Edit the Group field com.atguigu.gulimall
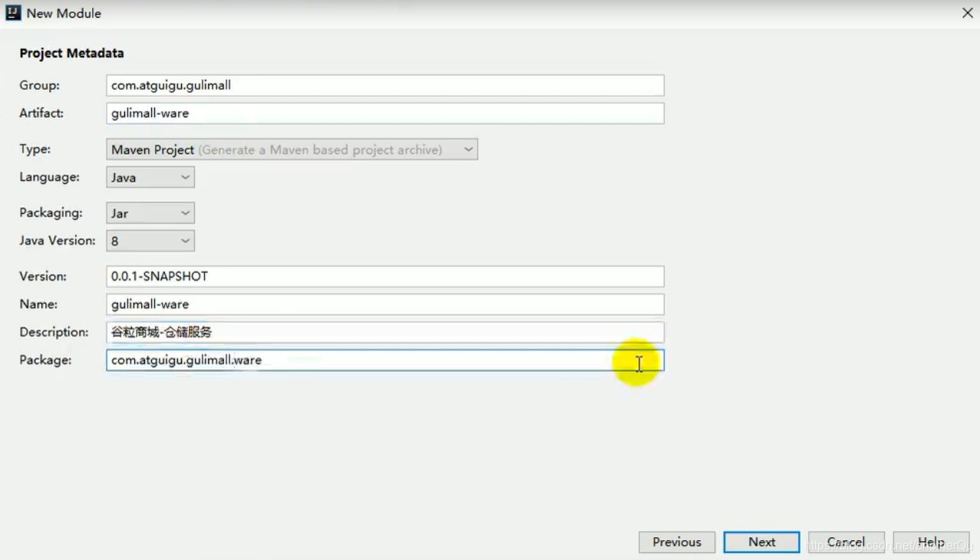The image size is (980, 560). click(385, 85)
